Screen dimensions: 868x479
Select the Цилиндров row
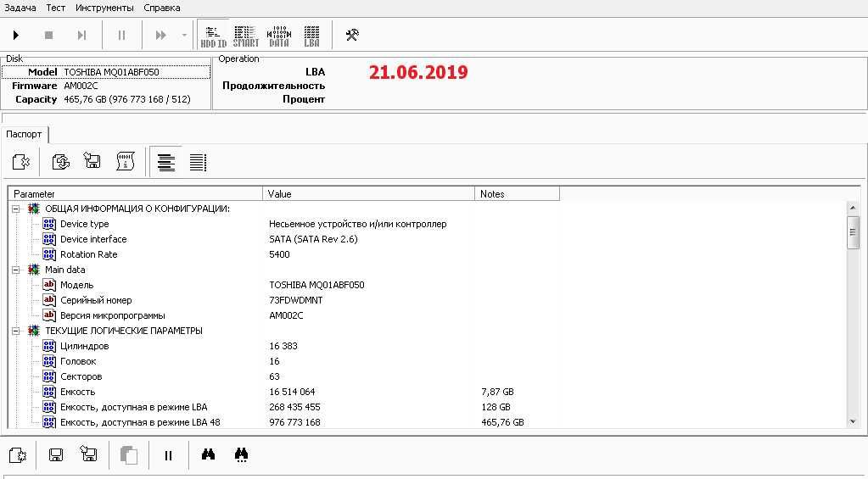(x=426, y=346)
